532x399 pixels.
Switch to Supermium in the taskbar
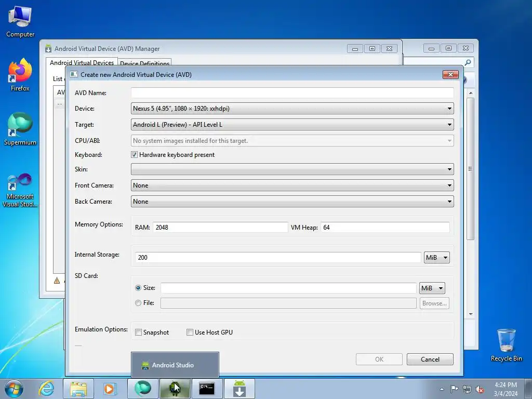pos(142,389)
